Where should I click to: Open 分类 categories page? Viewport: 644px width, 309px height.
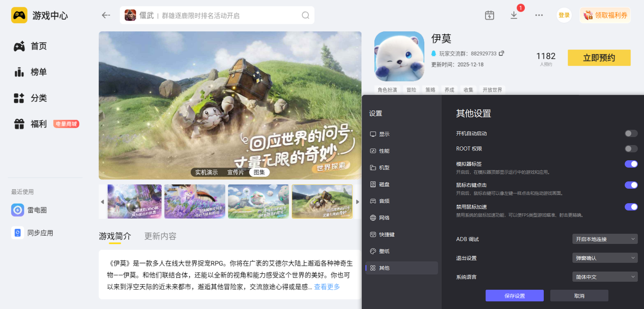coord(31,98)
